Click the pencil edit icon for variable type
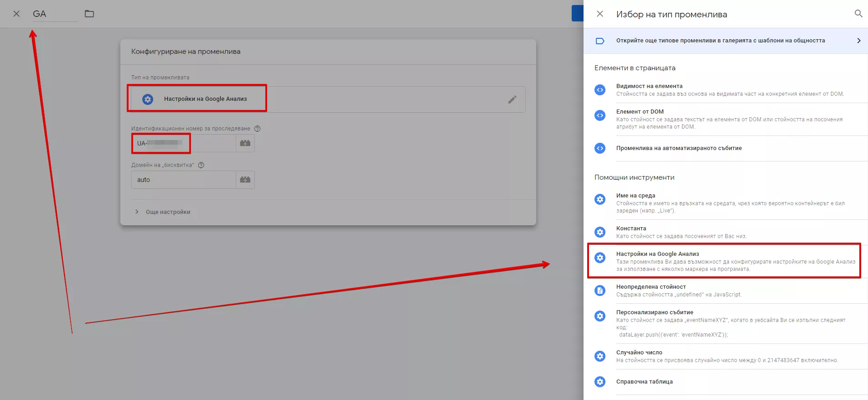Image resolution: width=868 pixels, height=400 pixels. [x=512, y=99]
